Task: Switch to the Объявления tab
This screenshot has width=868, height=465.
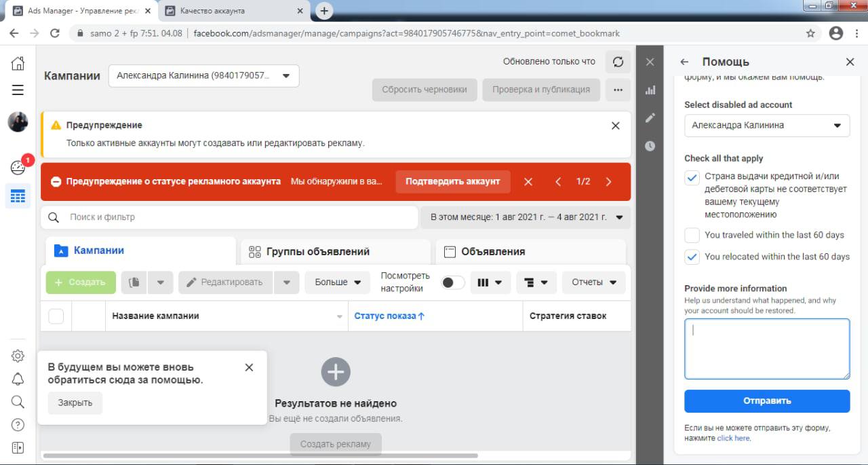Action: (531, 251)
